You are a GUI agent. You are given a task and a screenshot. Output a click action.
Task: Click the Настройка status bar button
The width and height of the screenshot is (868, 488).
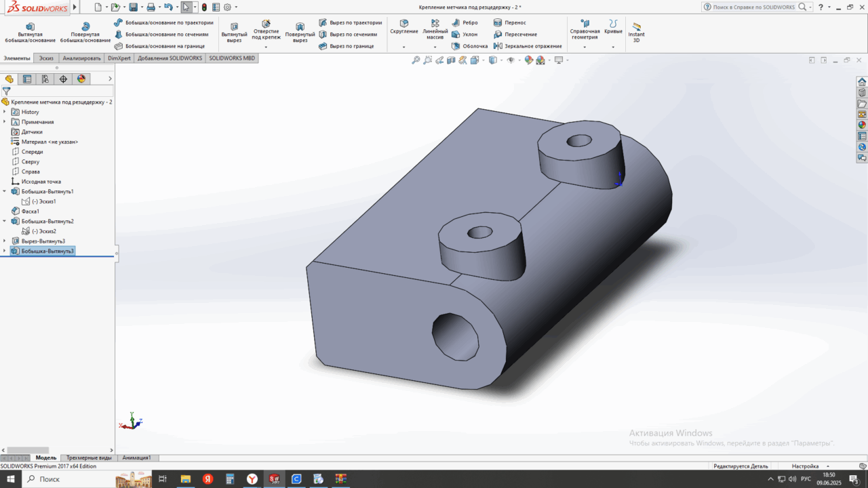(806, 466)
